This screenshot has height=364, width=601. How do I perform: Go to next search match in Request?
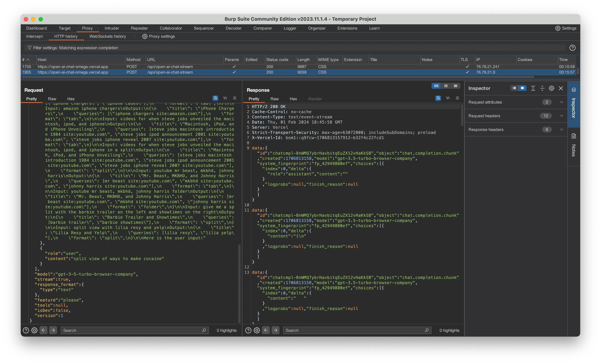53,330
